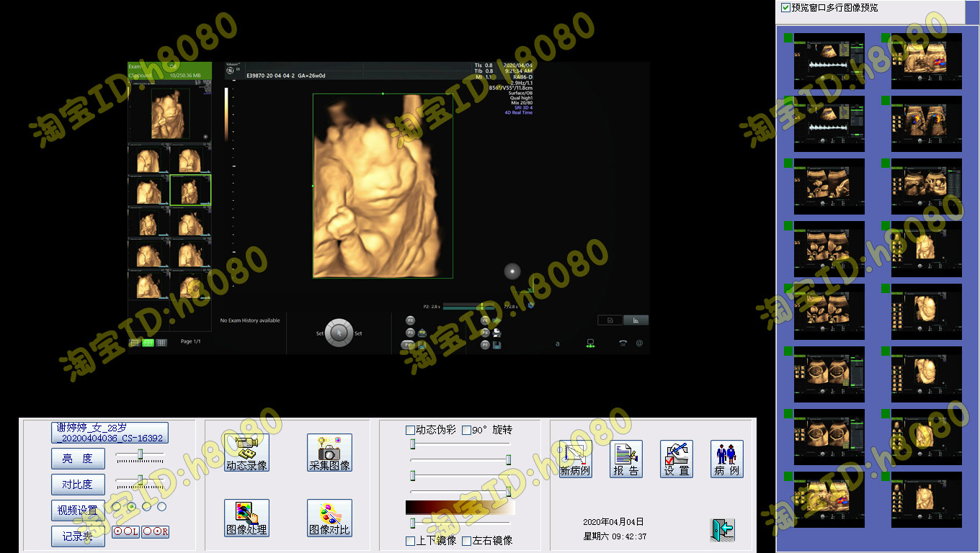Capture a still image (采集图像)
This screenshot has height=553, width=980.
(329, 453)
